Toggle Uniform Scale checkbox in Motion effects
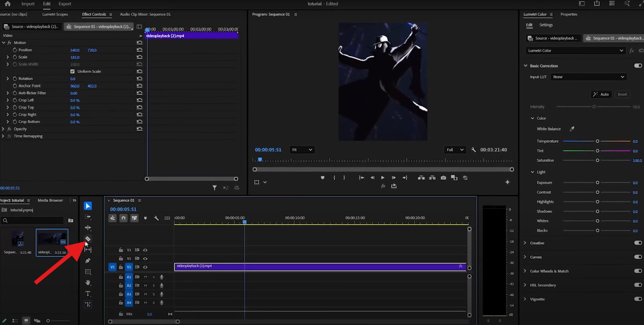The width and height of the screenshot is (644, 325). (x=72, y=71)
